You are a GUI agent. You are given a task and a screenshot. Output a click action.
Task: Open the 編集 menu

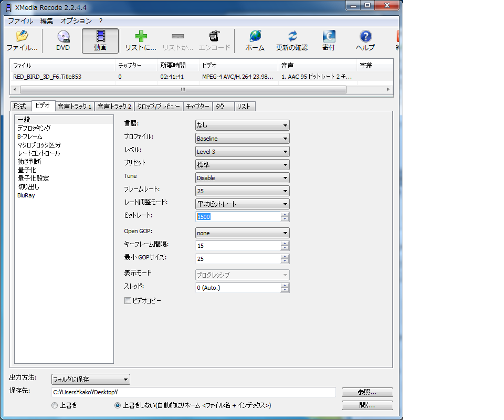coord(47,21)
